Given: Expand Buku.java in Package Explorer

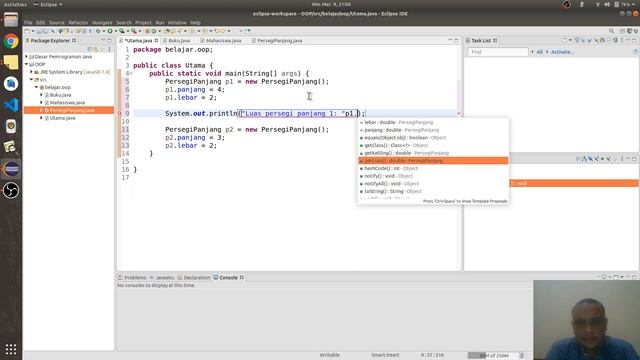Looking at the screenshot, I should pyautogui.click(x=41, y=95).
